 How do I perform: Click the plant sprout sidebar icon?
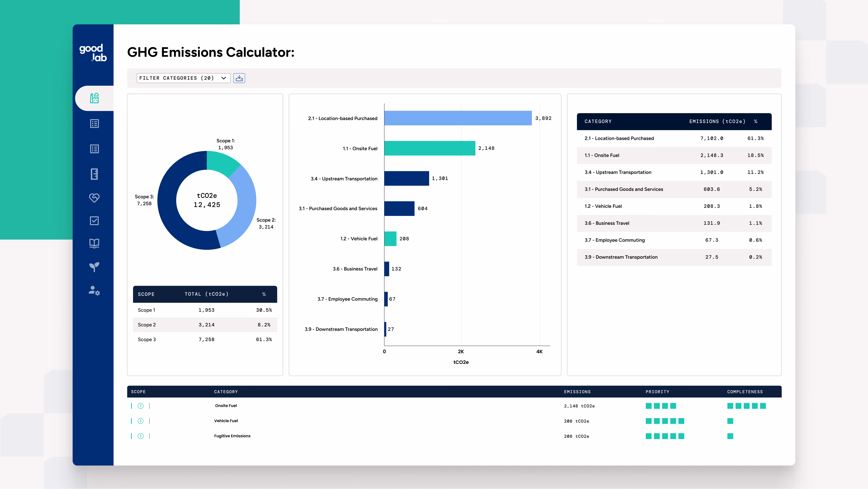94,267
